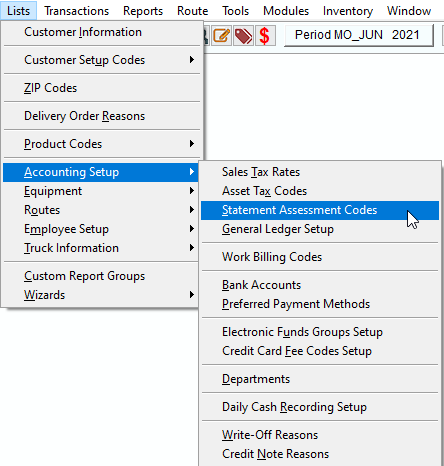The width and height of the screenshot is (444, 466).
Task: Open Write-Off Reasons
Action: (x=320, y=435)
